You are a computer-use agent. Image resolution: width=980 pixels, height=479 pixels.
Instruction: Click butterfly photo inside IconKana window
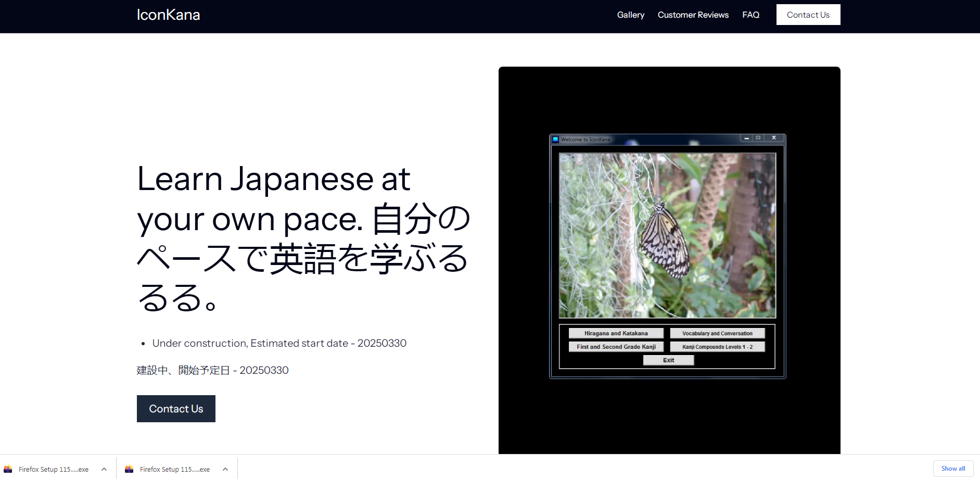pos(667,235)
